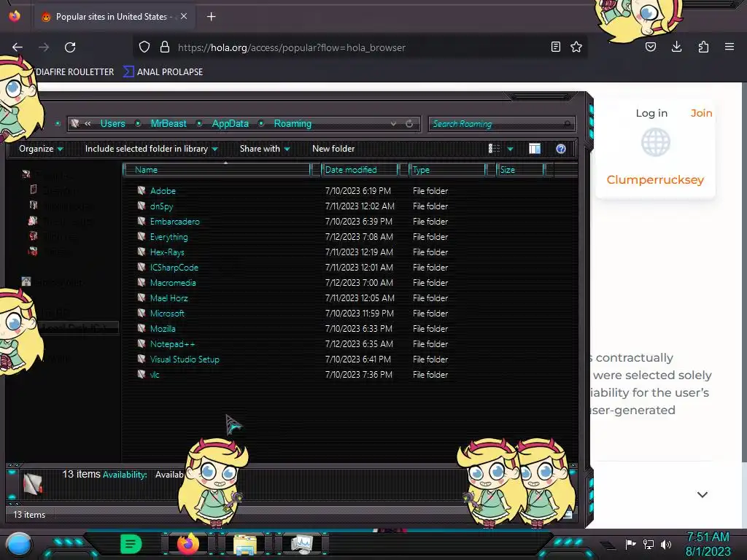Sort by the Size column header

point(520,170)
